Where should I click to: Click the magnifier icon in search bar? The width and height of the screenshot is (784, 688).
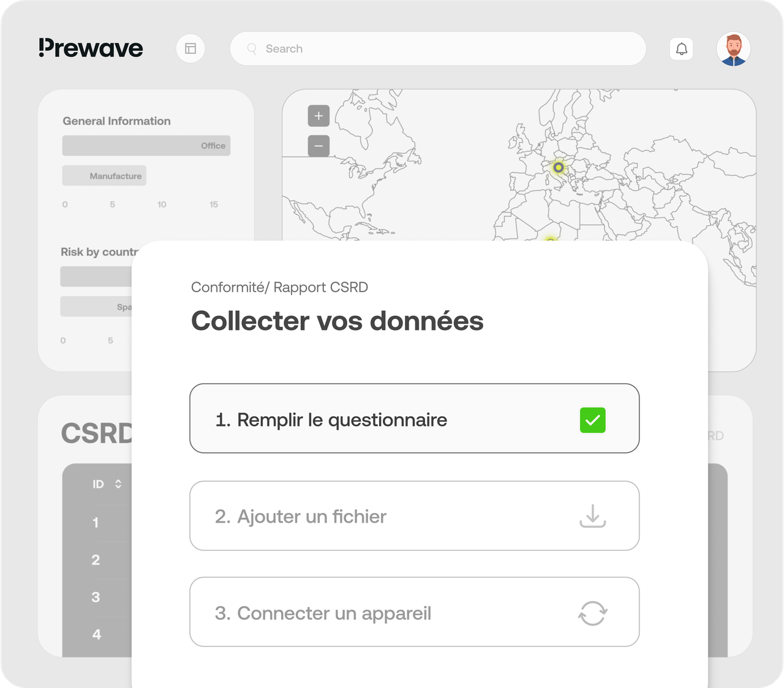coord(252,49)
